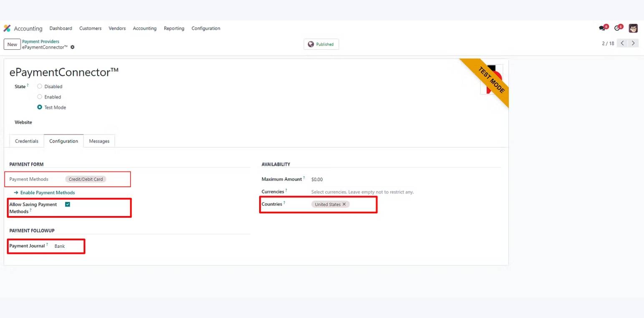The image size is (644, 318).
Task: Select the Test Mode radio button
Action: point(40,107)
